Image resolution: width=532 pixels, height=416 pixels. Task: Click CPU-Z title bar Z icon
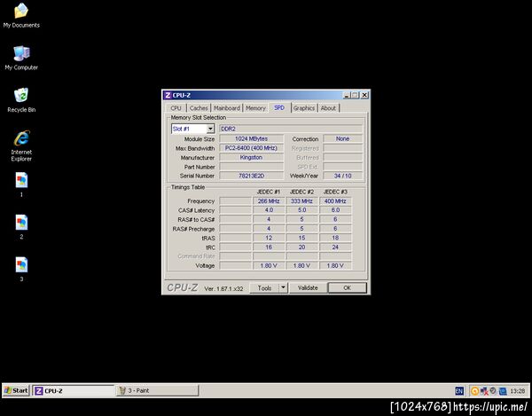click(168, 95)
